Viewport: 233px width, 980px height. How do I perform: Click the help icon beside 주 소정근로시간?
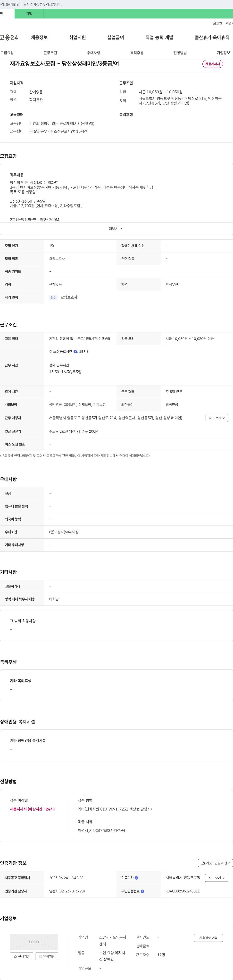(x=75, y=352)
